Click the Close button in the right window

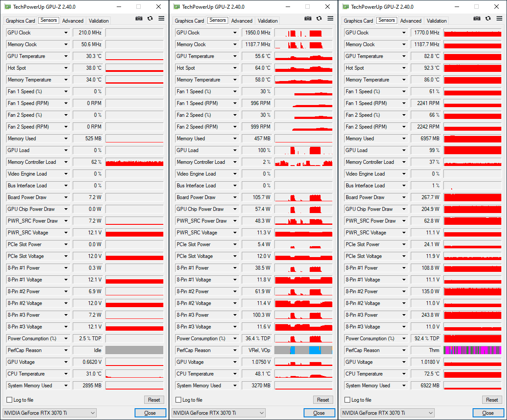tap(488, 413)
